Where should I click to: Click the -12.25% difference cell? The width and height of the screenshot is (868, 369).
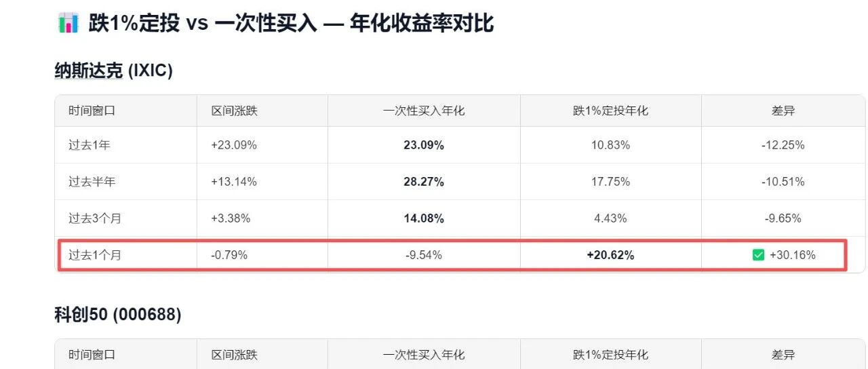click(x=783, y=145)
